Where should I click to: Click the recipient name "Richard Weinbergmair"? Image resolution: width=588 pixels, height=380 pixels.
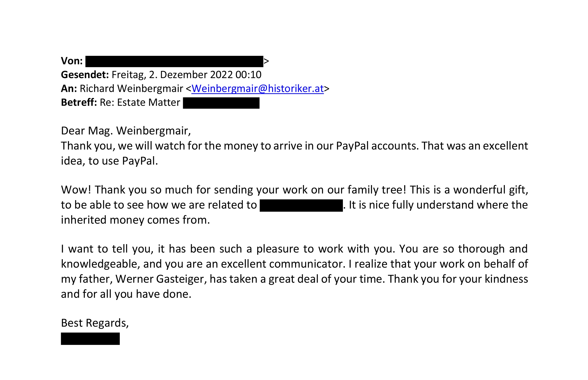[131, 89]
